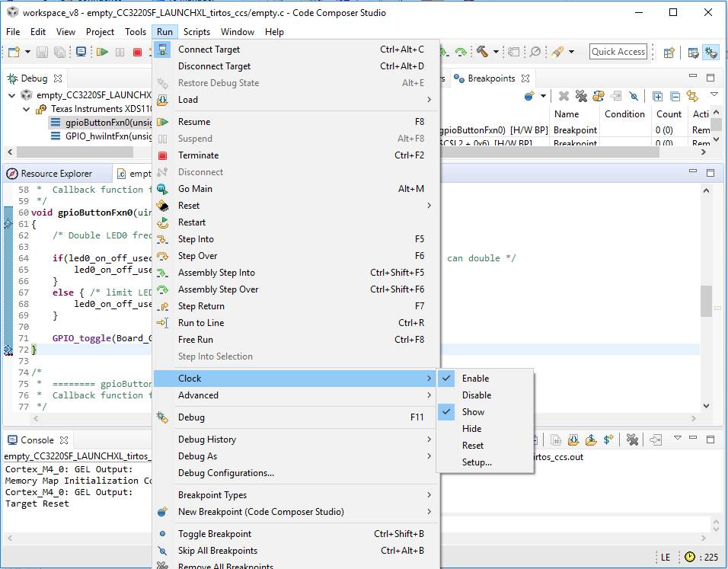728x569 pixels.
Task: Click the Resume icon in the main toolbar
Action: click(103, 52)
